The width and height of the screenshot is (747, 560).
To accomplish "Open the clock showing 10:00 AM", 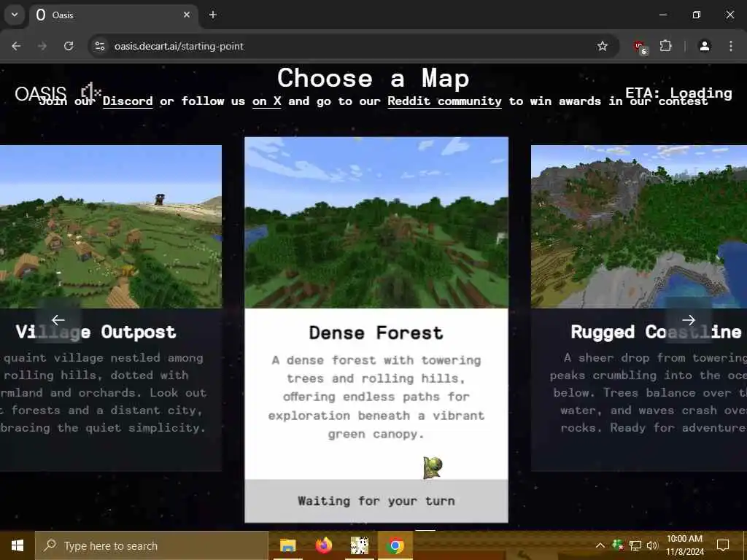I will (684, 545).
